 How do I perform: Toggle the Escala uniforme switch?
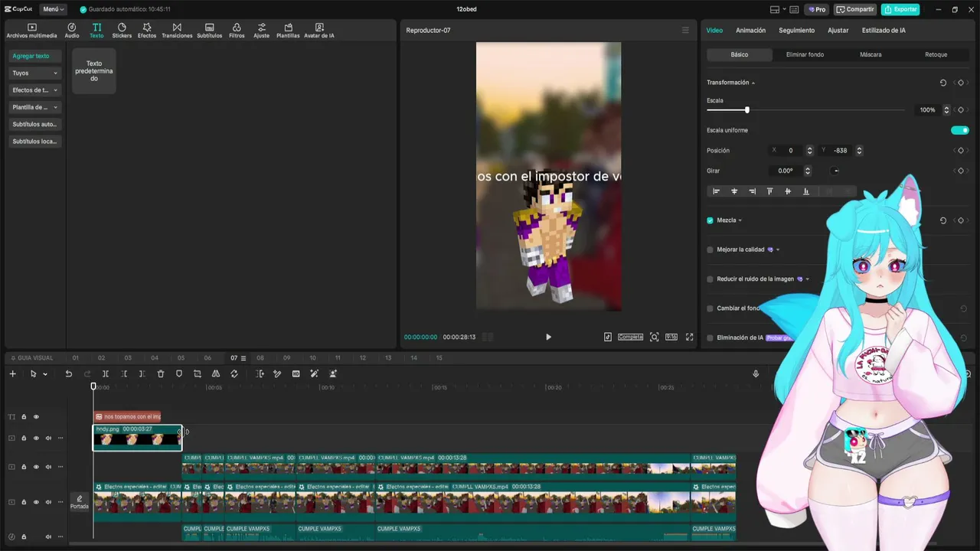[x=959, y=130]
